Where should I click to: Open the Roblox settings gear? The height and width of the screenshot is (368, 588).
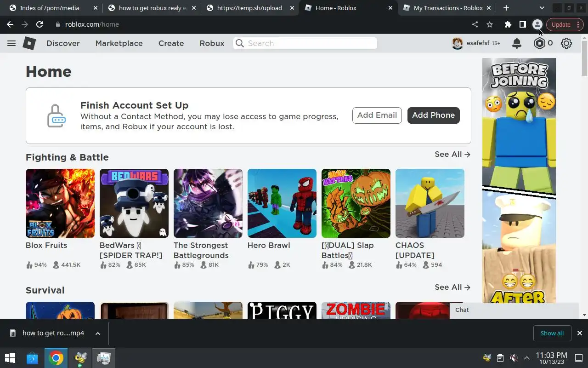pos(566,43)
